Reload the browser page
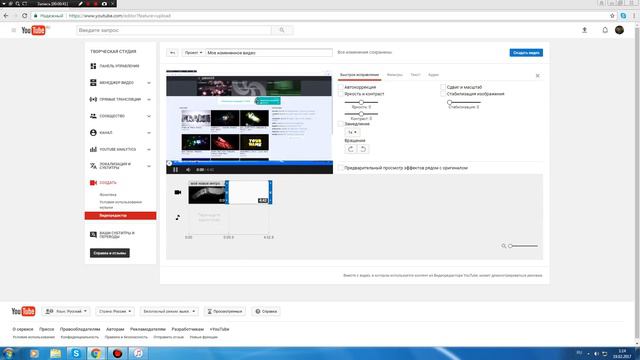 pyautogui.click(x=24, y=16)
